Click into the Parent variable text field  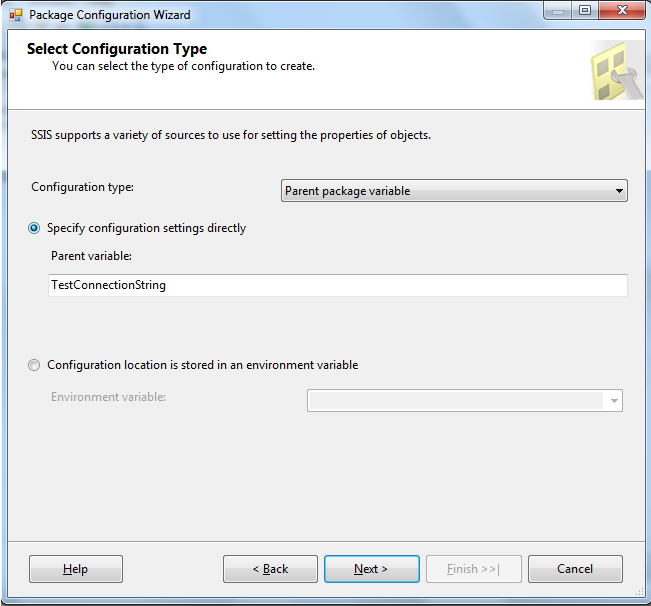coord(338,285)
